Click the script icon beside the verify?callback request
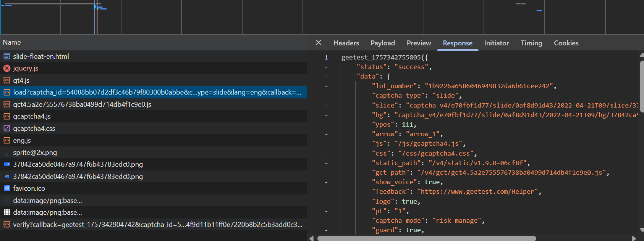This screenshot has width=644, height=241. [7, 225]
